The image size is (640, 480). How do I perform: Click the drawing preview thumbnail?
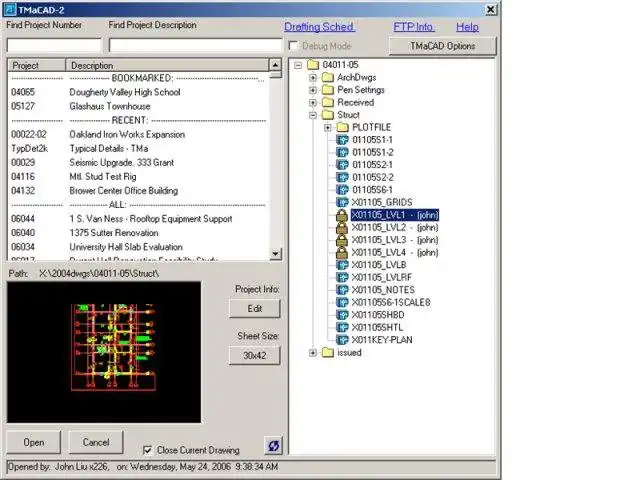pyautogui.click(x=104, y=352)
